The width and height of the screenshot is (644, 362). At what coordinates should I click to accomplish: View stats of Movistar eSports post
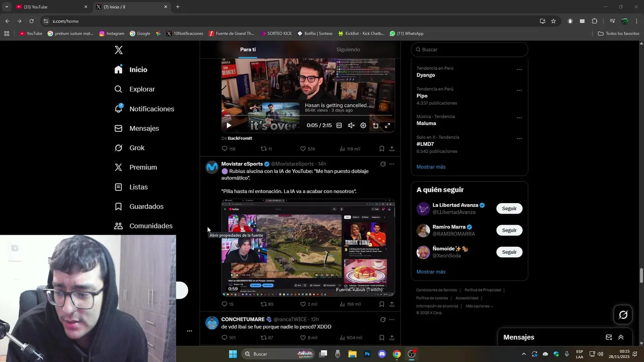point(350,304)
